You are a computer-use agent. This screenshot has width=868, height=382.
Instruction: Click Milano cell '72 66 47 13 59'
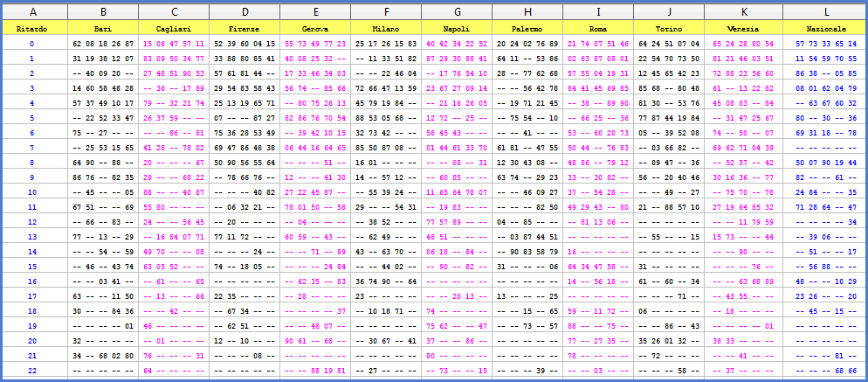pyautogui.click(x=386, y=88)
